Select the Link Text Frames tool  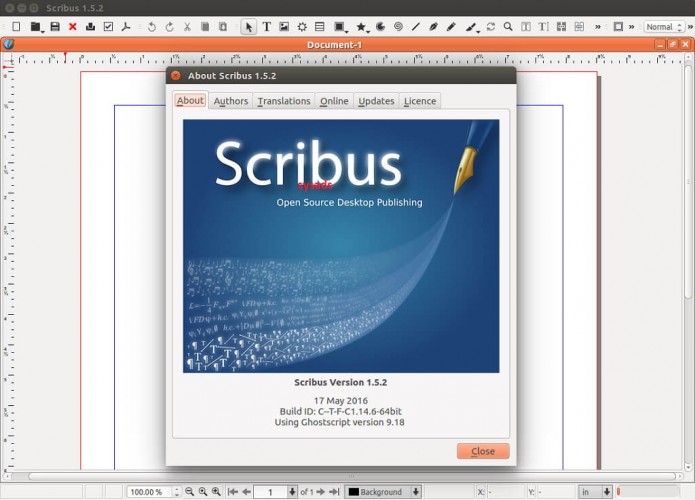(562, 27)
